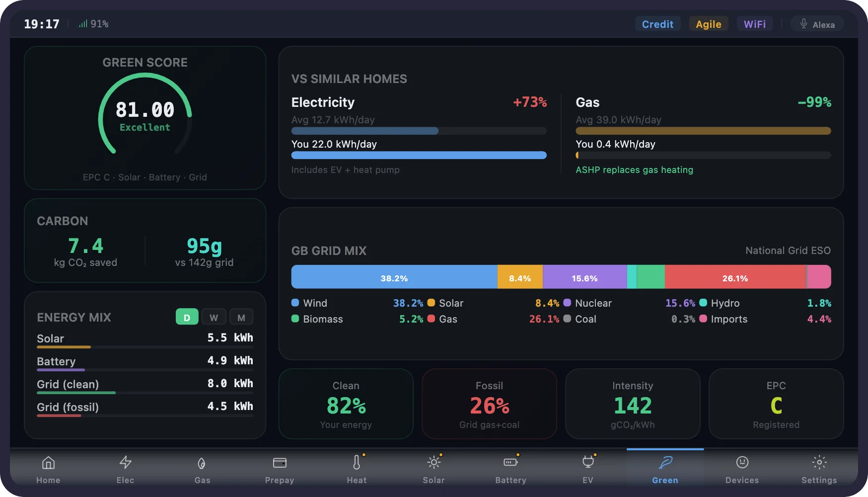Activate Alexa with the microphone icon

tap(803, 23)
